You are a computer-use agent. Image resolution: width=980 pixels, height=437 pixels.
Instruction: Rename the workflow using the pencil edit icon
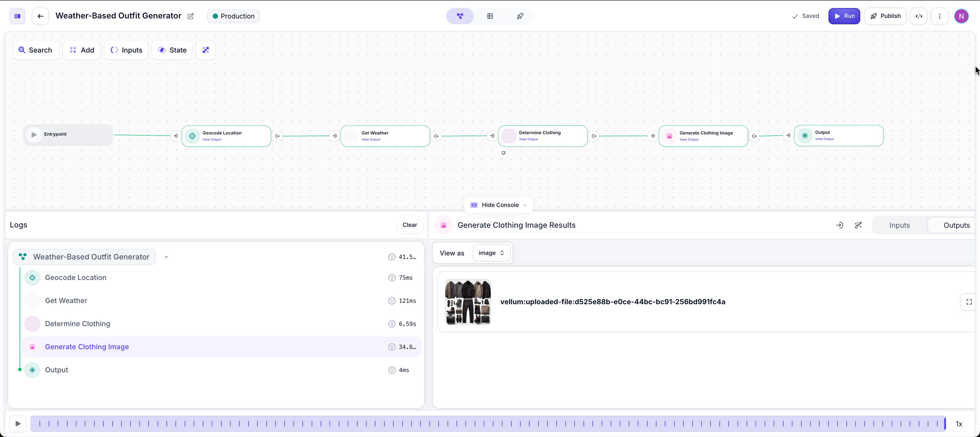tap(190, 16)
